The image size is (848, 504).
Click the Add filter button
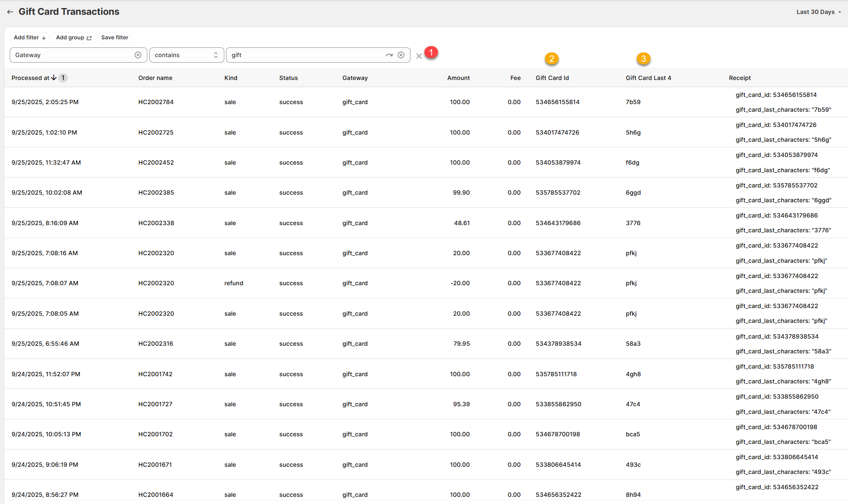coord(30,38)
